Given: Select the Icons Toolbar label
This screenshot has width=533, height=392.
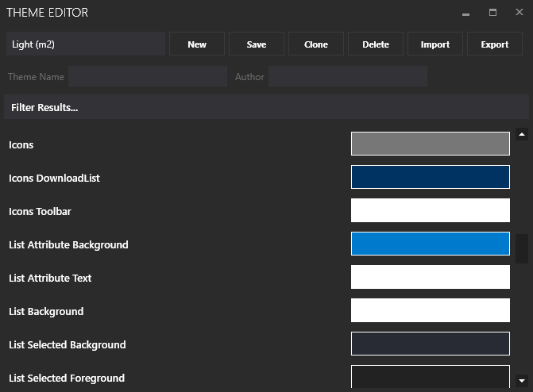Looking at the screenshot, I should click(40, 211).
